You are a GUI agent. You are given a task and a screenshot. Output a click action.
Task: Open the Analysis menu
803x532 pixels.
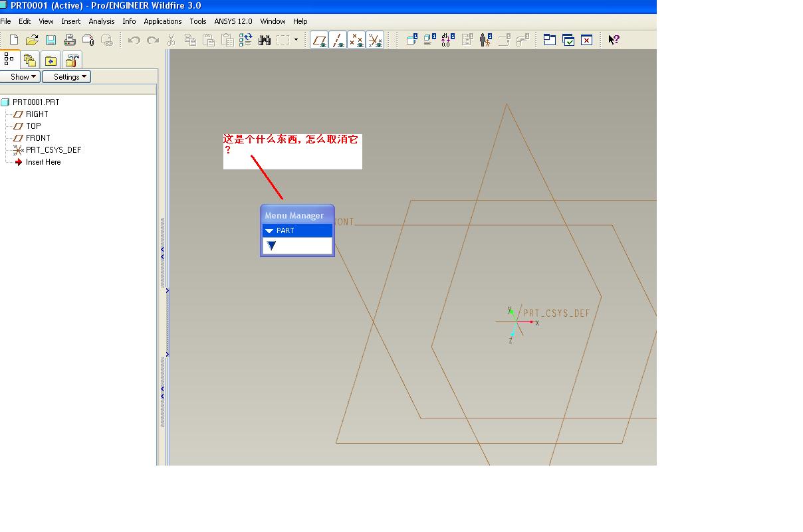[x=102, y=21]
